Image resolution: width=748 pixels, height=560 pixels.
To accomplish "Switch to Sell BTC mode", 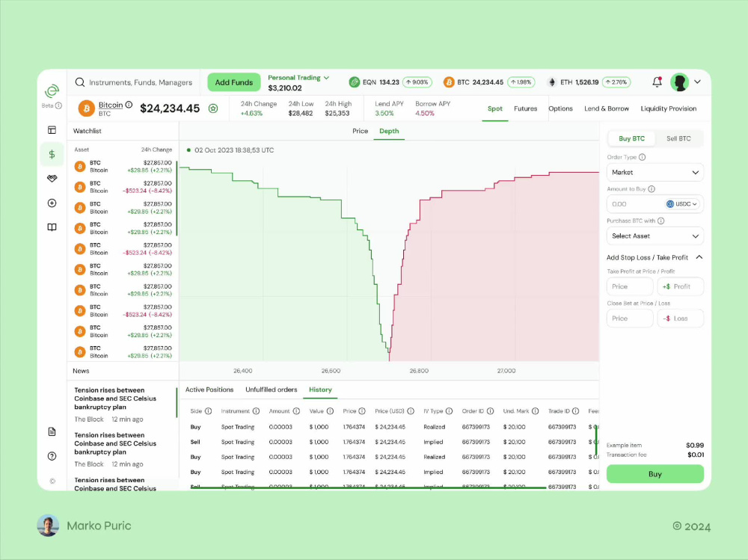I will coord(678,138).
